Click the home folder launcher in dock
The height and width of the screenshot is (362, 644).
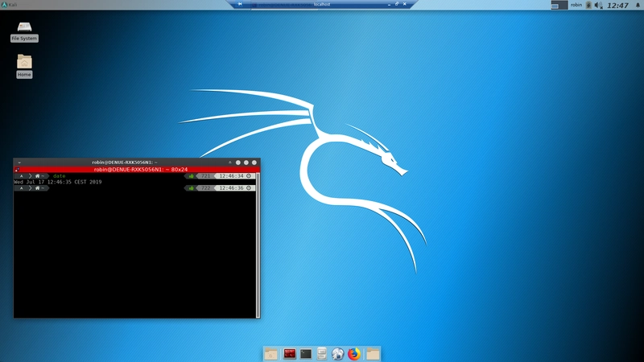pos(270,354)
